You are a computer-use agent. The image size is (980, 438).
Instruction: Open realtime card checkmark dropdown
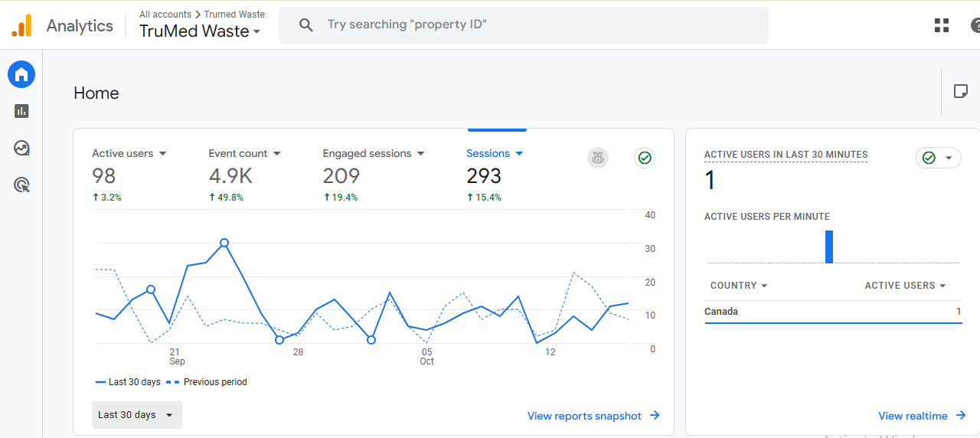coord(938,158)
